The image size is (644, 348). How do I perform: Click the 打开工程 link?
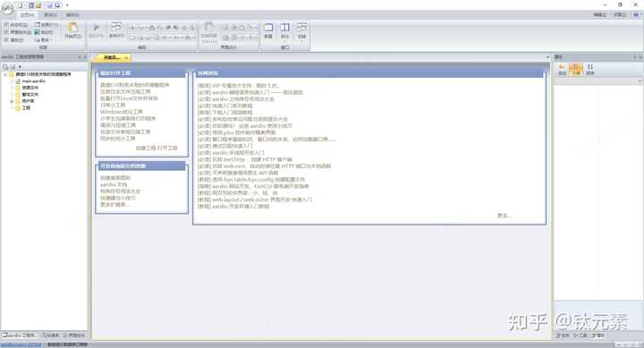click(x=166, y=148)
